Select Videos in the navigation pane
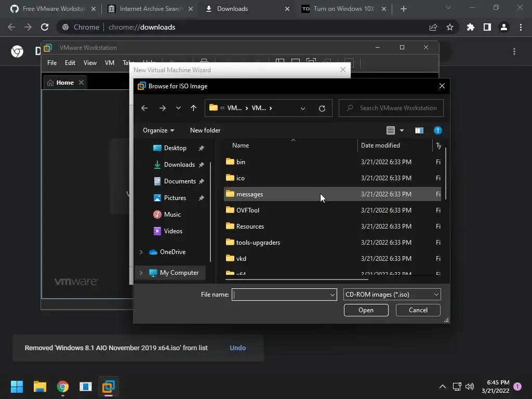Screen dimensions: 532x399 173,231
